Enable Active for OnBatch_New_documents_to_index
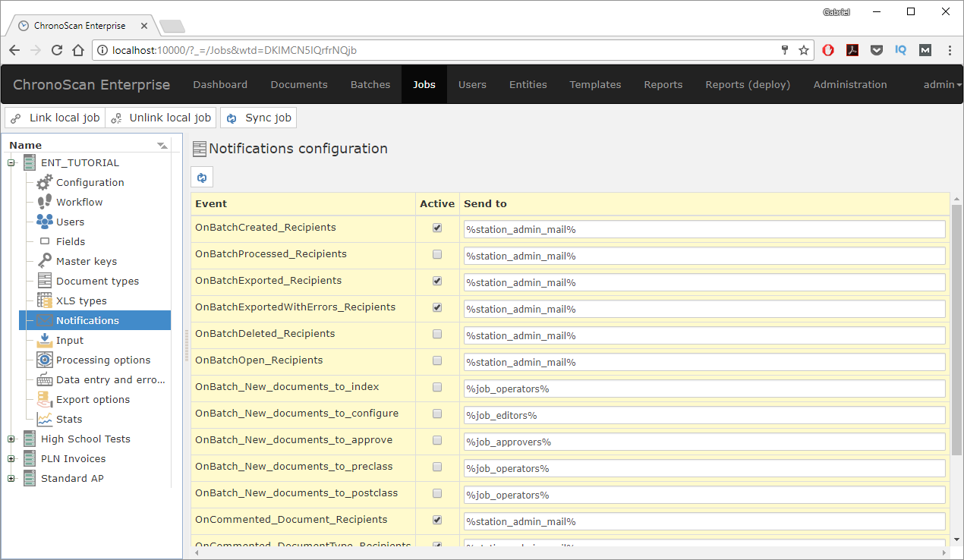Image resolution: width=964 pixels, height=560 pixels. (437, 387)
